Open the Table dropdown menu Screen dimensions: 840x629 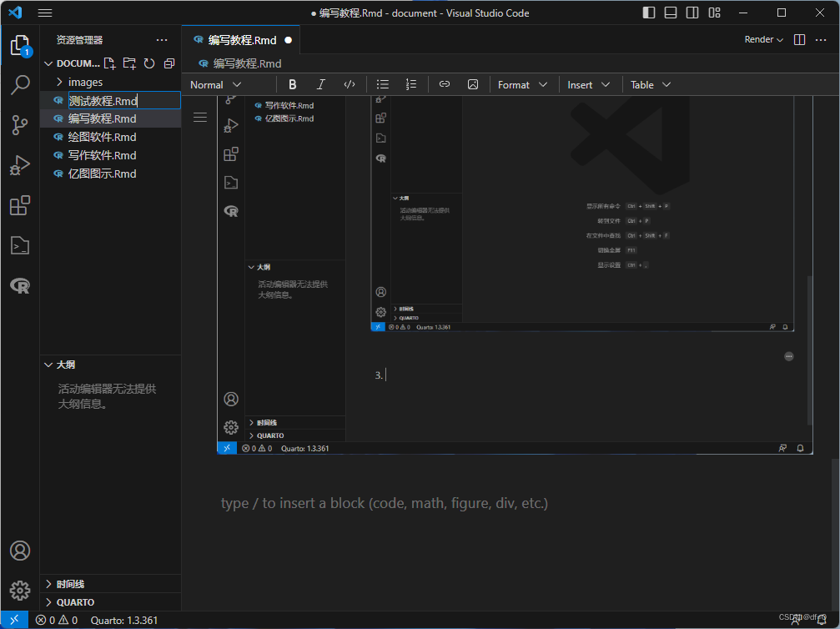(x=650, y=83)
